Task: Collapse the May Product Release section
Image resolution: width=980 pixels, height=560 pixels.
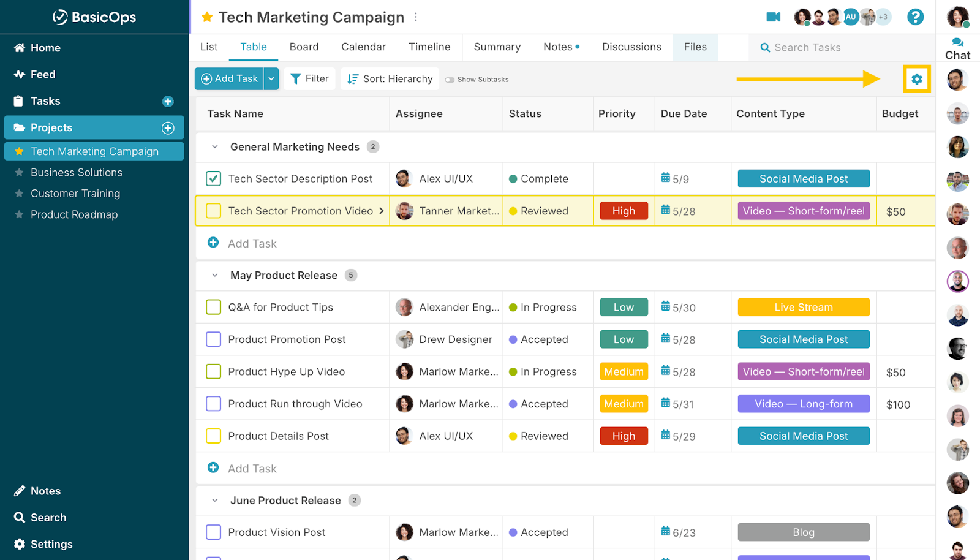Action: (x=215, y=276)
